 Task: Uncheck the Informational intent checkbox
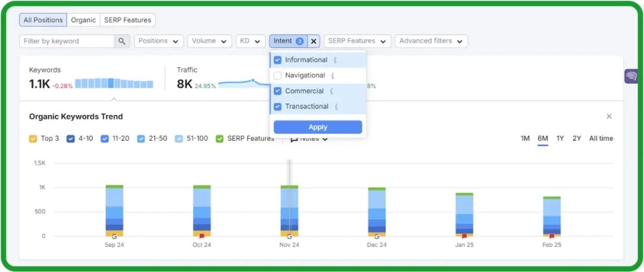(278, 60)
